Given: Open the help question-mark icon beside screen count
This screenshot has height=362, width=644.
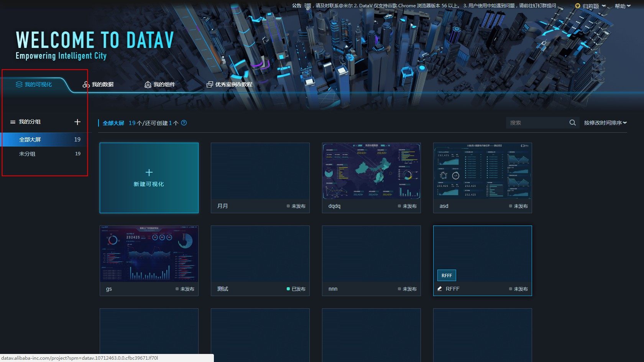Looking at the screenshot, I should [x=184, y=123].
